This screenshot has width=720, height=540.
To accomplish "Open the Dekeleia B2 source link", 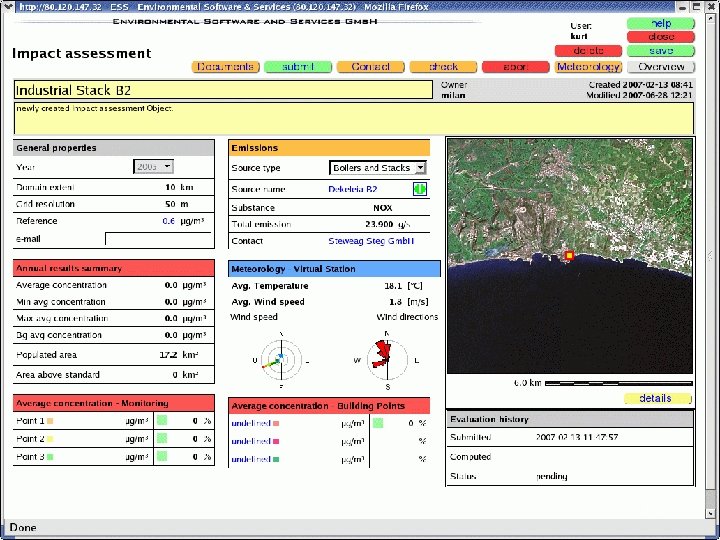I will point(353,189).
